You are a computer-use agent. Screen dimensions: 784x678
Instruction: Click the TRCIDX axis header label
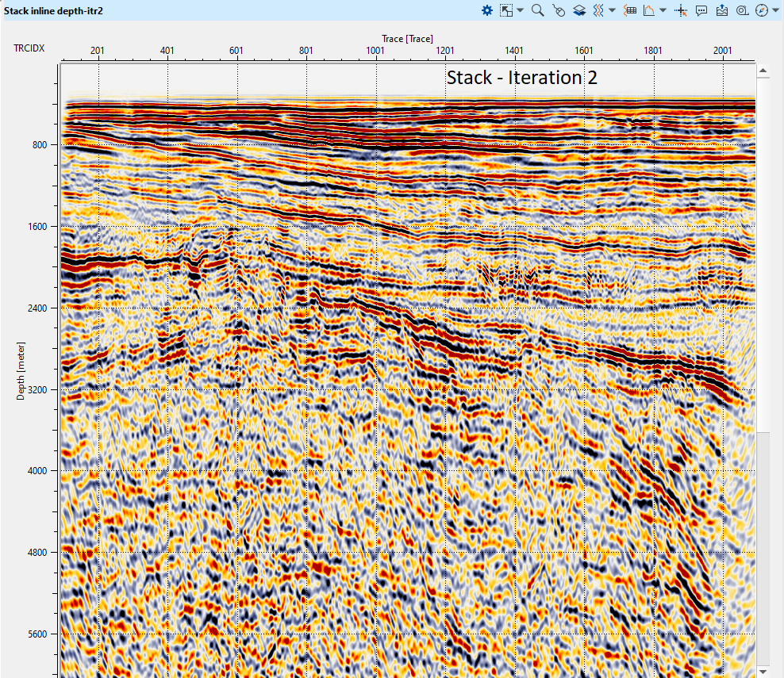29,49
